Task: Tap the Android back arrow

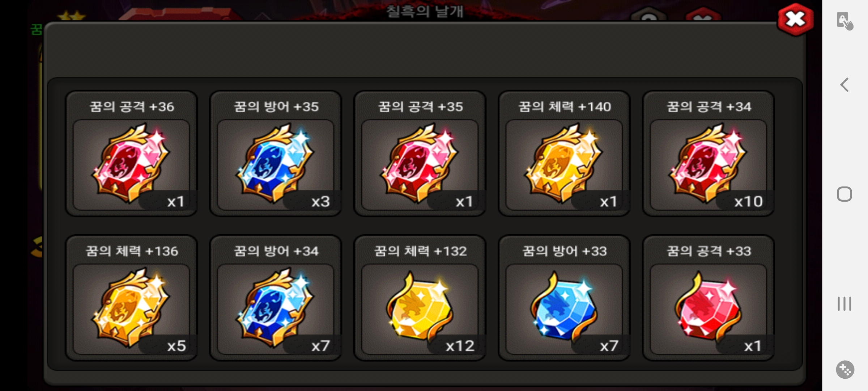Action: click(x=844, y=85)
